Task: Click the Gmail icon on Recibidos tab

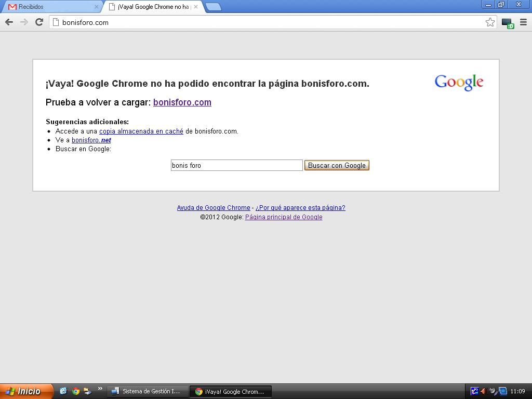Action: pos(12,7)
